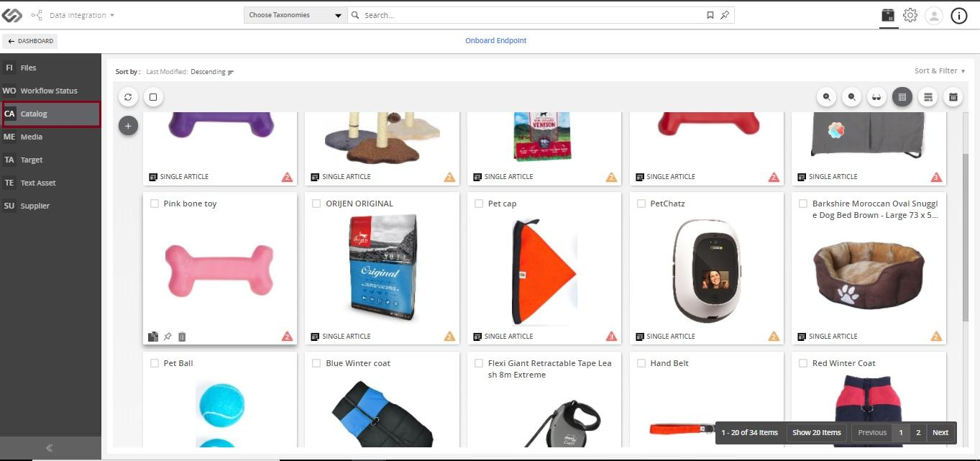Open the settings gear icon

tap(910, 15)
